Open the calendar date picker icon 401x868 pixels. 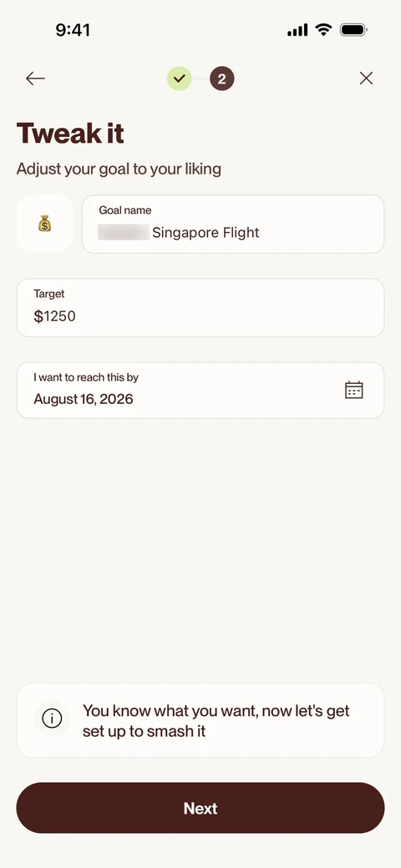(354, 390)
